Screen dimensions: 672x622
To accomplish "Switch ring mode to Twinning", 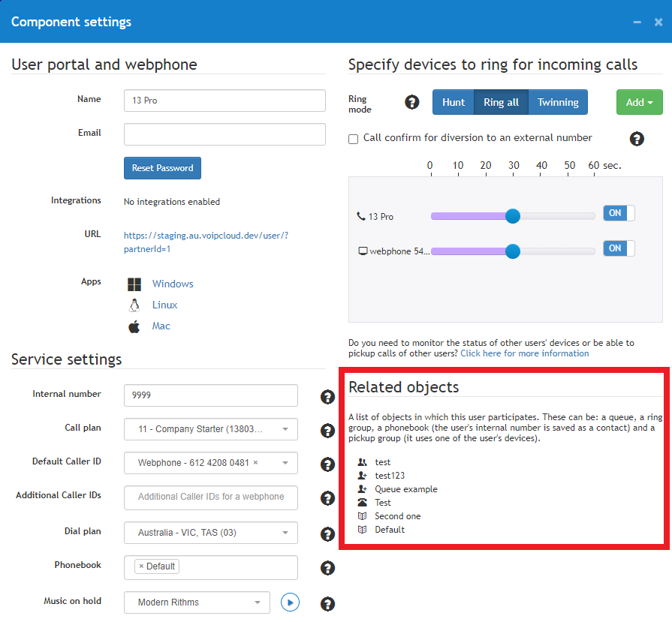I will coord(558,102).
